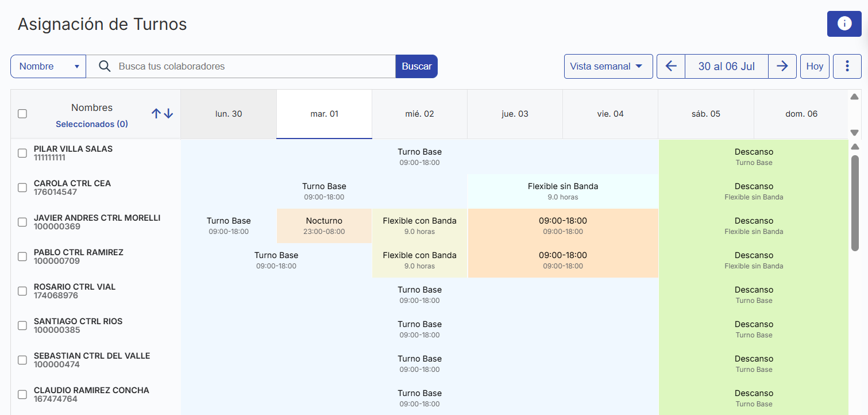Select the mar. 01 day column header

[x=324, y=114]
